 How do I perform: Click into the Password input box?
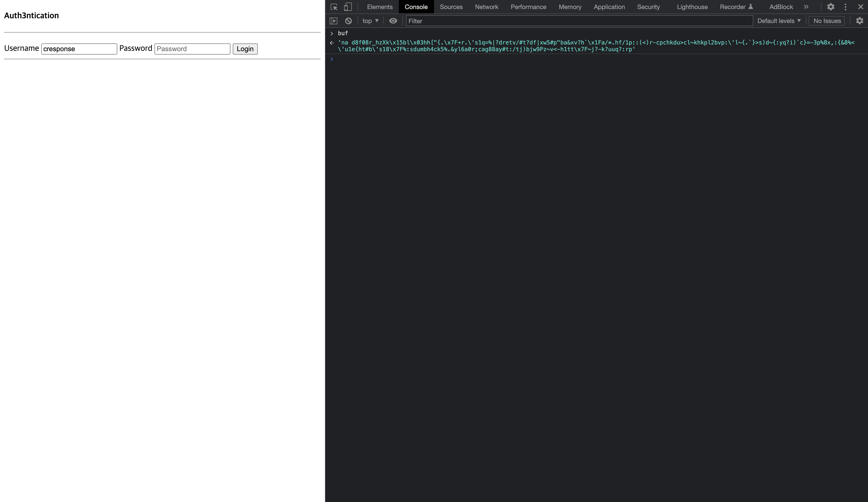click(x=192, y=49)
